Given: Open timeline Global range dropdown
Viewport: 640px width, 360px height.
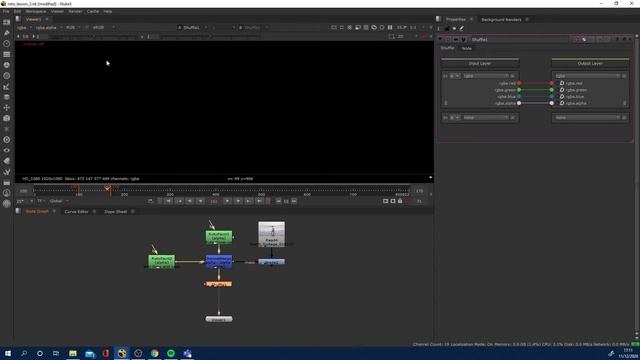Looking at the screenshot, I should coord(59,201).
